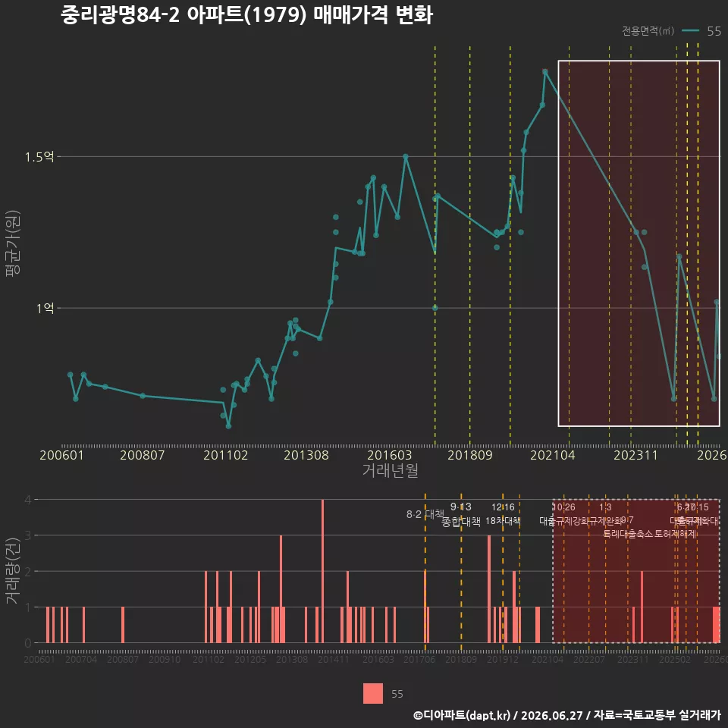
Task: Click the 8·2 대책 policy annotation
Action: (x=425, y=514)
